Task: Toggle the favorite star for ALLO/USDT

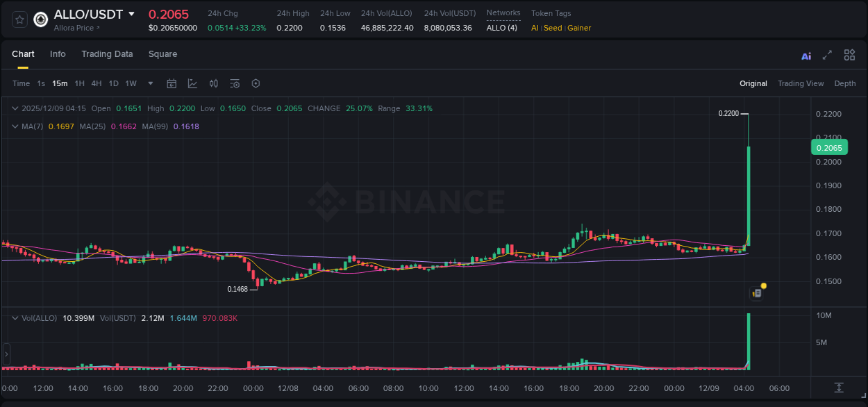Action: tap(19, 19)
